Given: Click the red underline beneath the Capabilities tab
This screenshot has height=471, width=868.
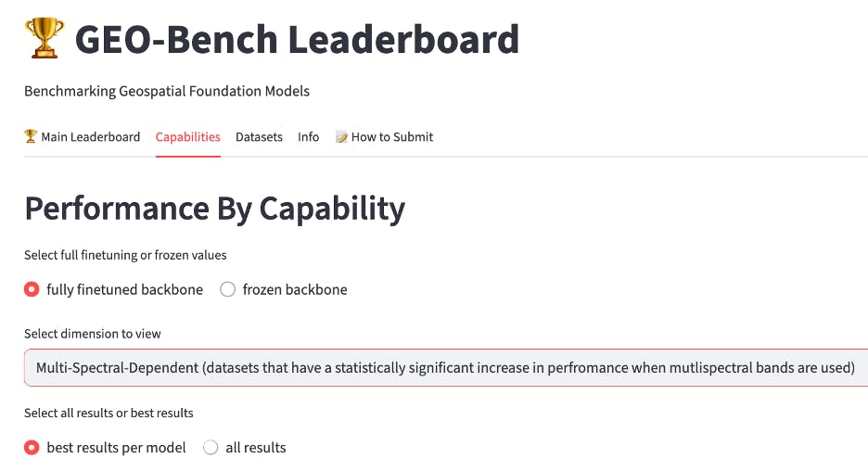Looking at the screenshot, I should pyautogui.click(x=187, y=156).
